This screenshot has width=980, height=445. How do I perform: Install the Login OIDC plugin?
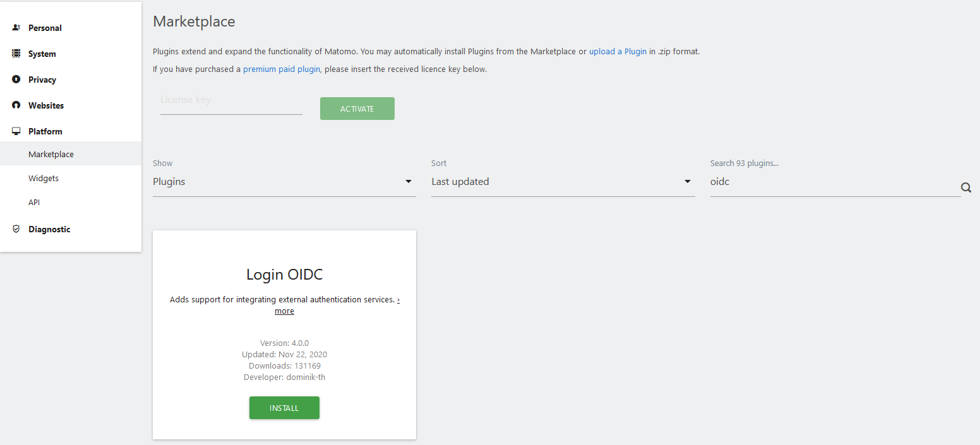point(284,408)
